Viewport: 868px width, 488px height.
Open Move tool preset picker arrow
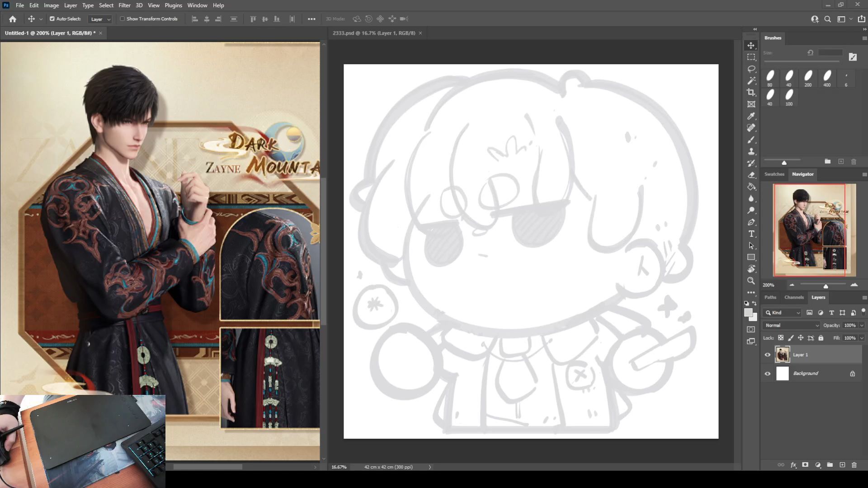pos(41,19)
